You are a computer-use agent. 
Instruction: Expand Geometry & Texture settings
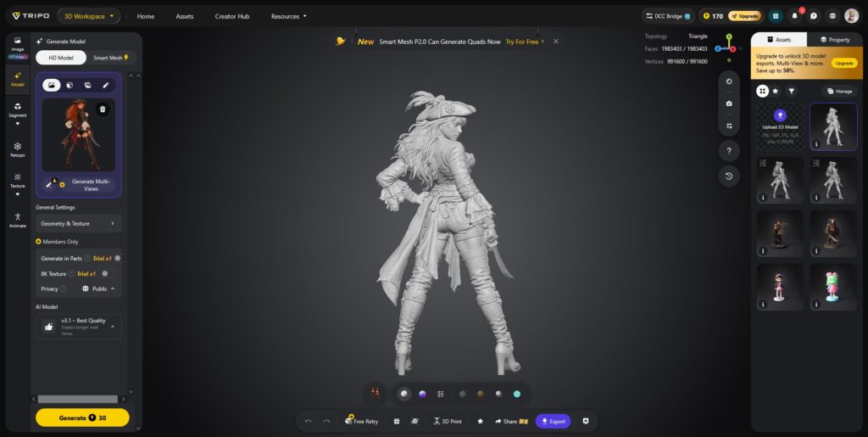(x=78, y=223)
